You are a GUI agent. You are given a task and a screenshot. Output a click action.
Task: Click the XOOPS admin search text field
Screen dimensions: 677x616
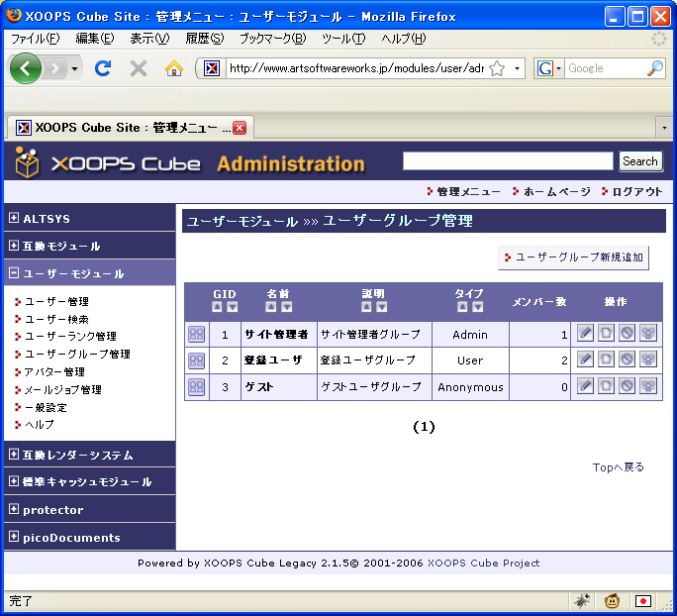[508, 161]
